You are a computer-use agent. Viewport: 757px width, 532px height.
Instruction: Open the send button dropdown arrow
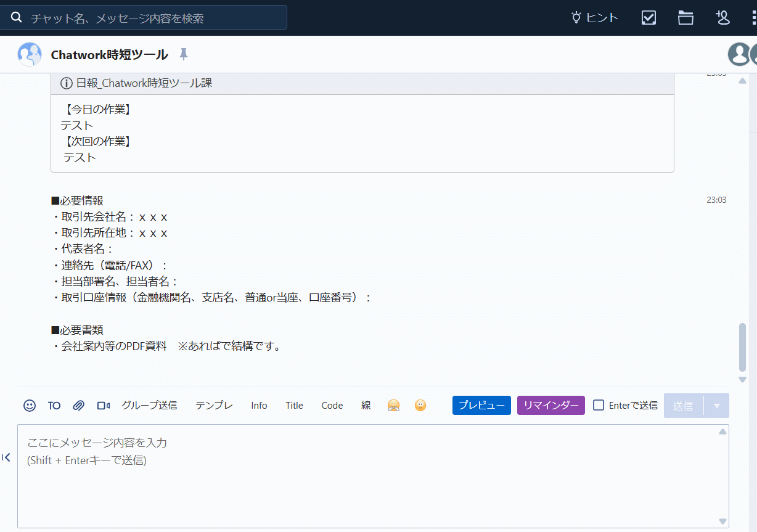[x=716, y=406]
